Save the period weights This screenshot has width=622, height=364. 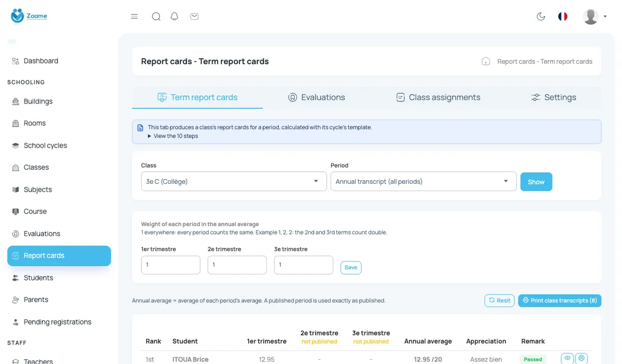coord(351,268)
